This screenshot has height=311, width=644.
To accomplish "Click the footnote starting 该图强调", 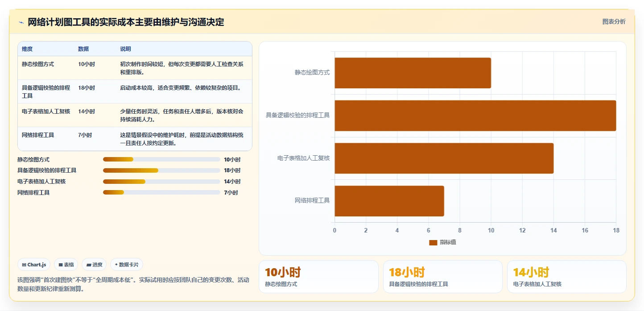I will tap(133, 284).
